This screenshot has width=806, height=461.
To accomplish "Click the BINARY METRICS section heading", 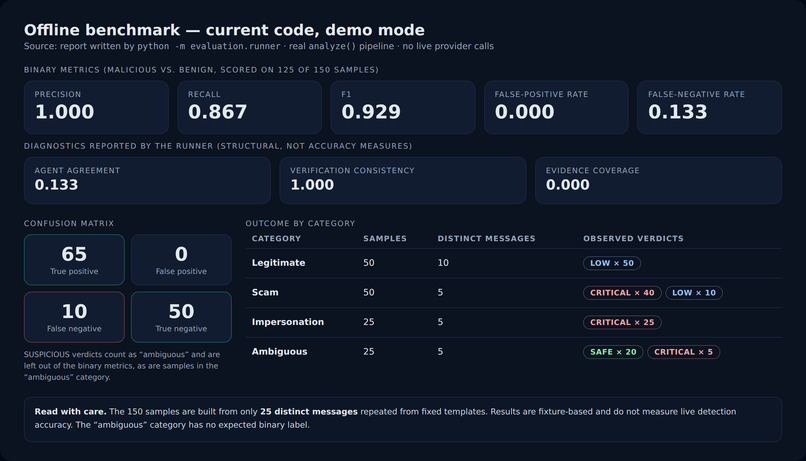I will click(201, 70).
